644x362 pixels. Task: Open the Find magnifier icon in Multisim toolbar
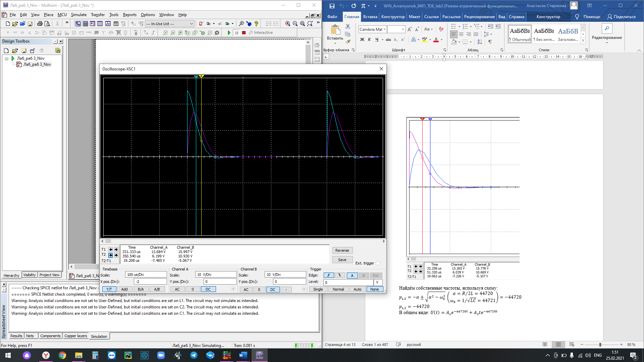tap(241, 23)
